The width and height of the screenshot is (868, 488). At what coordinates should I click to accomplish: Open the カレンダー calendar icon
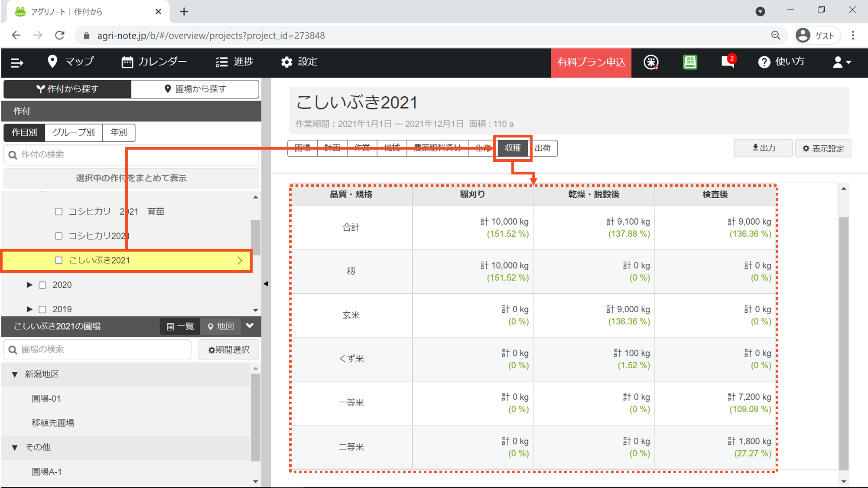[127, 62]
